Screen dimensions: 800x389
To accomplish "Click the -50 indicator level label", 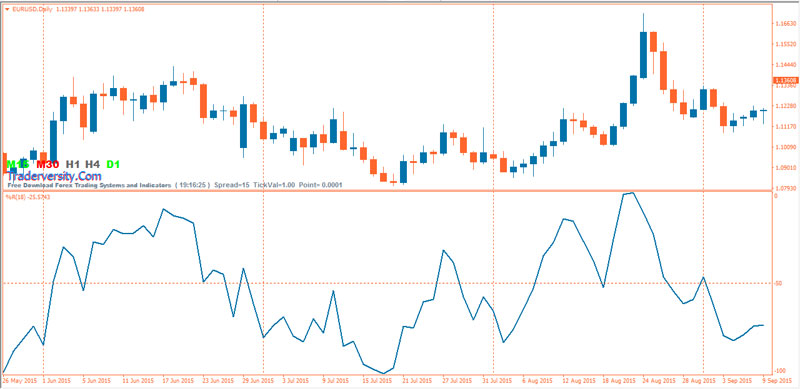I will [779, 283].
